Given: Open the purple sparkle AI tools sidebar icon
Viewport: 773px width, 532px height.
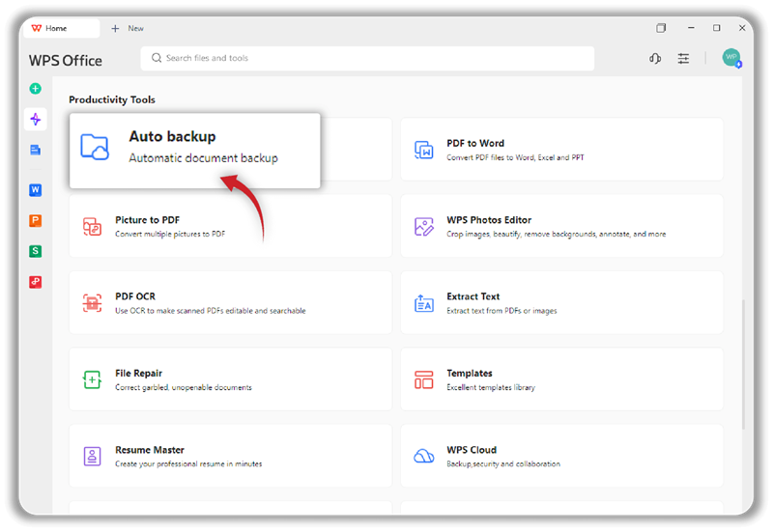Looking at the screenshot, I should 36,119.
